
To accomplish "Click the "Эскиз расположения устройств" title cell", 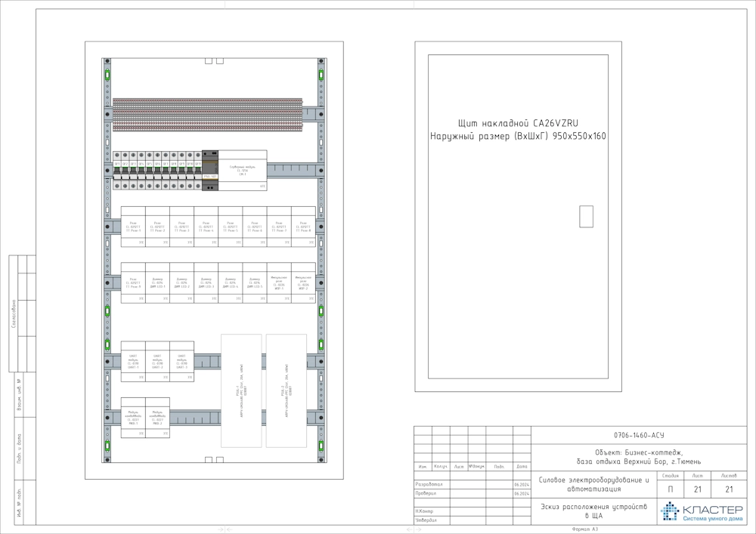I will [593, 511].
